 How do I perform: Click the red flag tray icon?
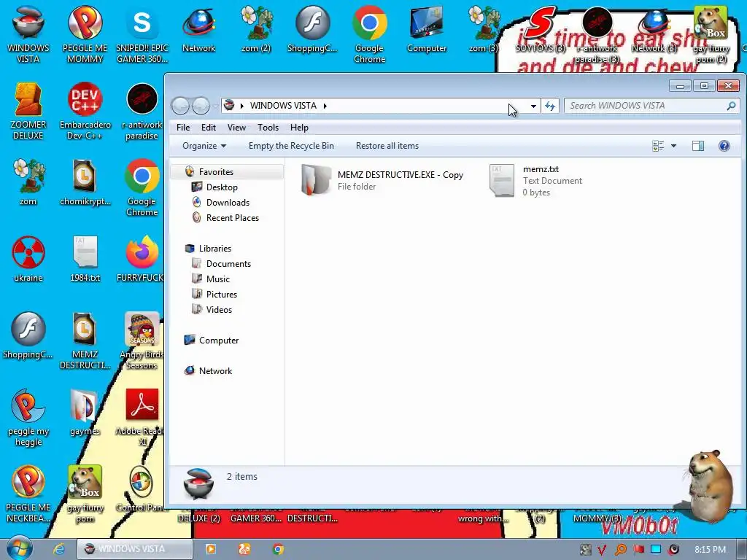(x=638, y=550)
